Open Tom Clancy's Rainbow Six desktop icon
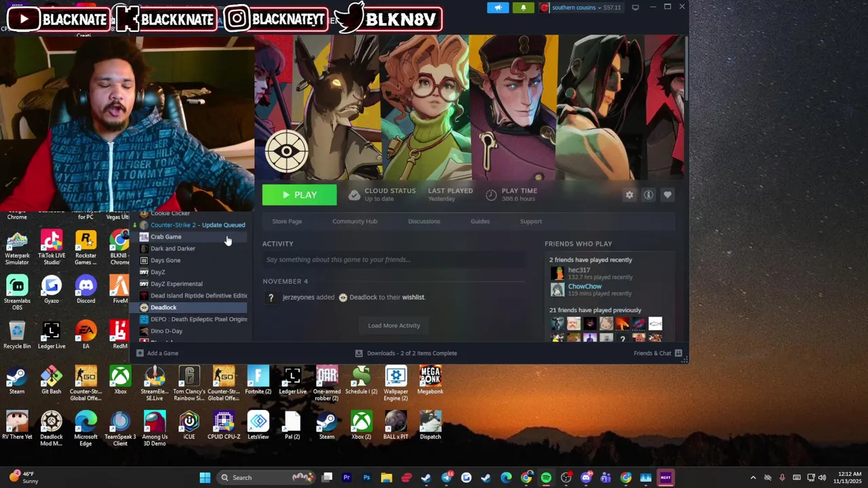Image resolution: width=868 pixels, height=488 pixels. (189, 384)
